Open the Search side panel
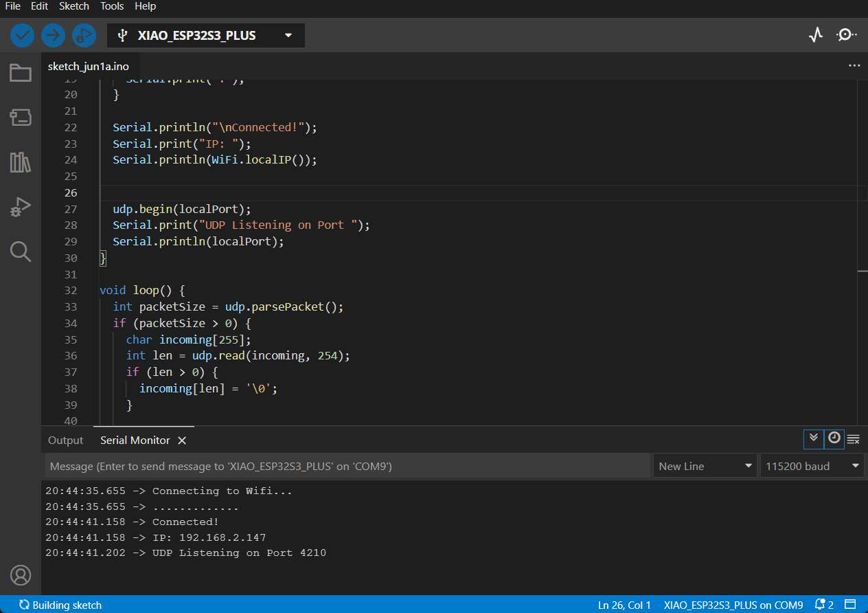Image resolution: width=868 pixels, height=613 pixels. [x=21, y=252]
